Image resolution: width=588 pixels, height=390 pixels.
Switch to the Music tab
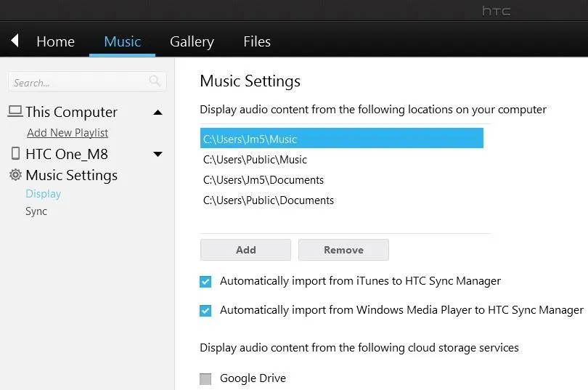click(x=122, y=41)
